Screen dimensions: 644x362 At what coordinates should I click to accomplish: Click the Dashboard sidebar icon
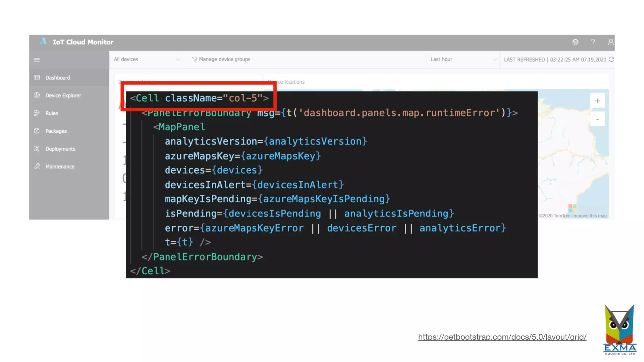click(37, 78)
